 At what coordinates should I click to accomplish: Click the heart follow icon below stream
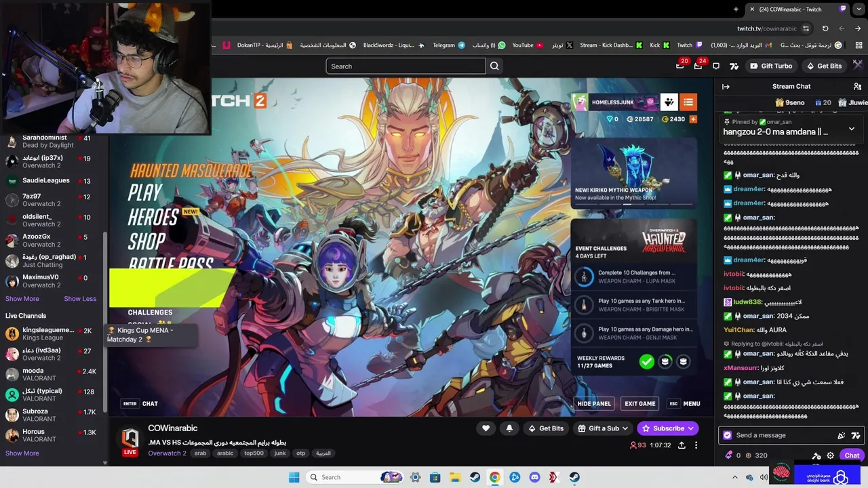click(x=486, y=428)
